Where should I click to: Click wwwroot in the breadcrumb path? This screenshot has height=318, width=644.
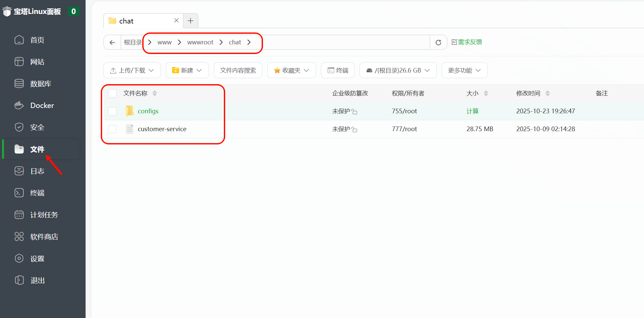point(200,42)
